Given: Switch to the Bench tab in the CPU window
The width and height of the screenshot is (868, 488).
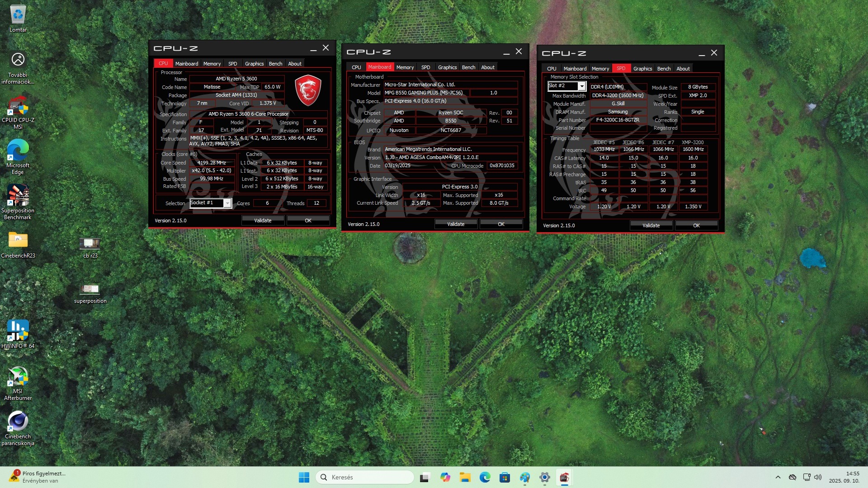Looking at the screenshot, I should coord(275,64).
